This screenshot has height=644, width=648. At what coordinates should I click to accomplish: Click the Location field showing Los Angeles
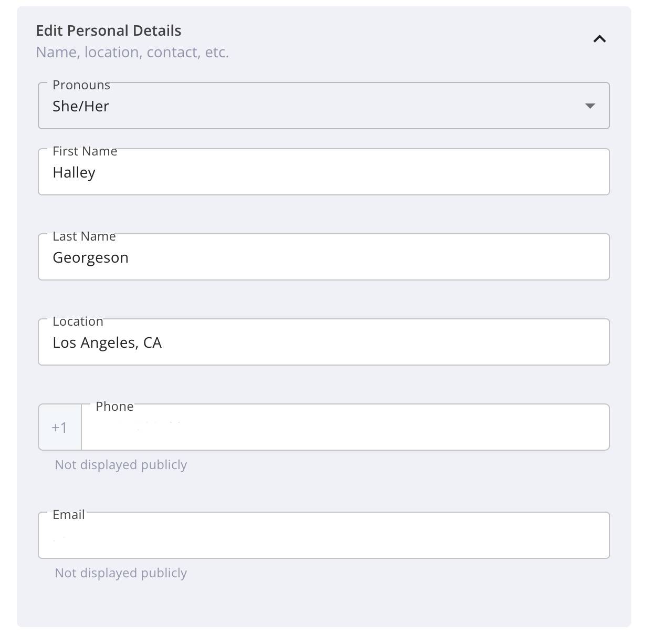[324, 342]
